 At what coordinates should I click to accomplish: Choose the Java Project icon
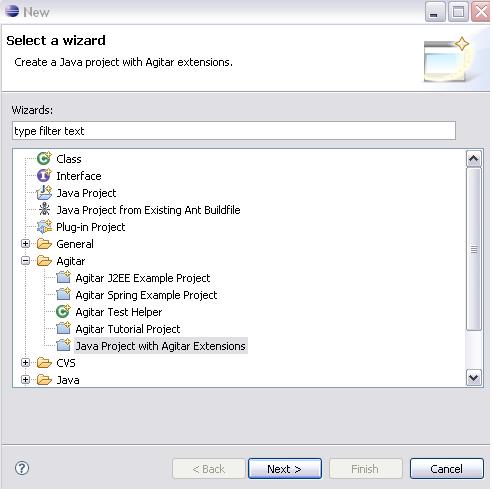click(44, 193)
